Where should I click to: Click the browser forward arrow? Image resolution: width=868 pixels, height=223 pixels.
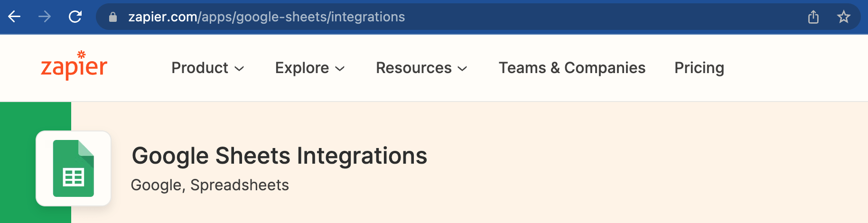point(45,17)
